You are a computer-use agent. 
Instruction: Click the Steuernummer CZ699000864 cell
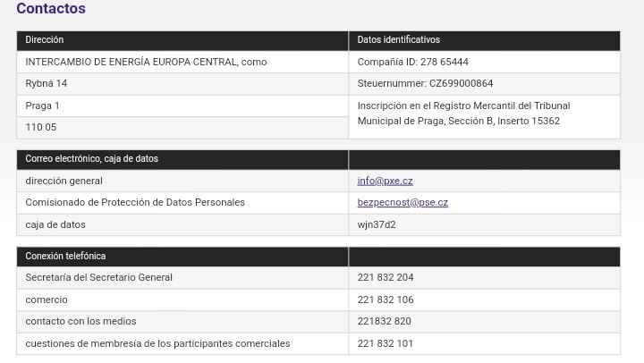[x=484, y=84]
